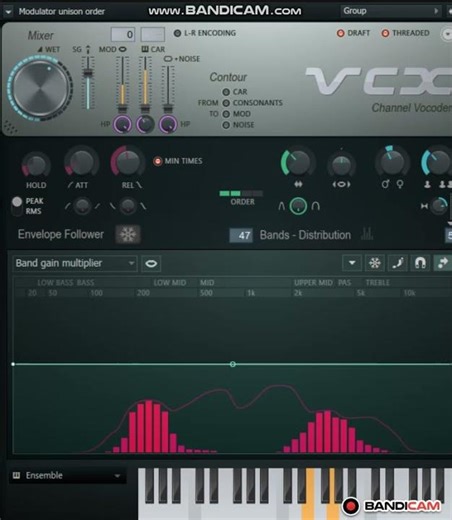Click the envelope arrow button at right
Screen dimensions: 452x520
(443, 263)
